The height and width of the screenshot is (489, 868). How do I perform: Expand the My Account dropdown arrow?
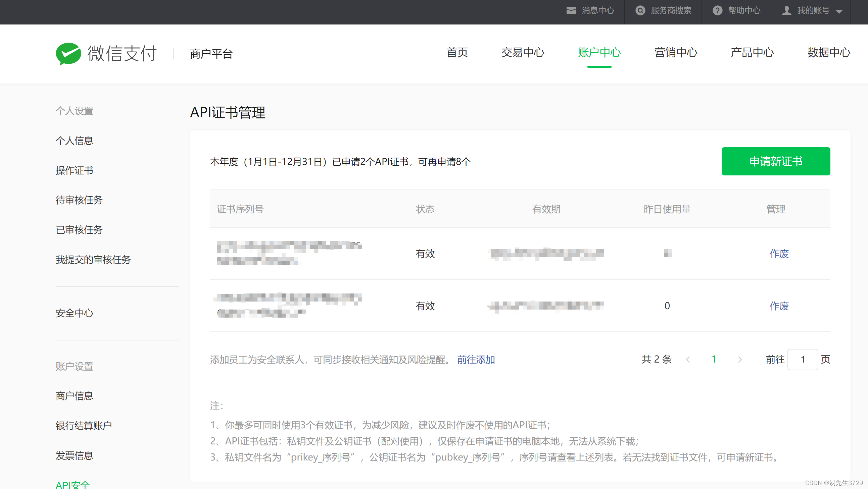[x=839, y=11]
